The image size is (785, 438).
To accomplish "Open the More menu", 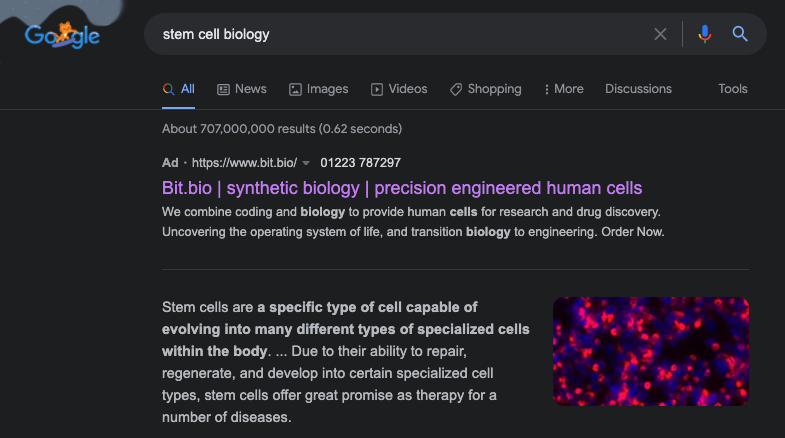I will pyautogui.click(x=564, y=89).
